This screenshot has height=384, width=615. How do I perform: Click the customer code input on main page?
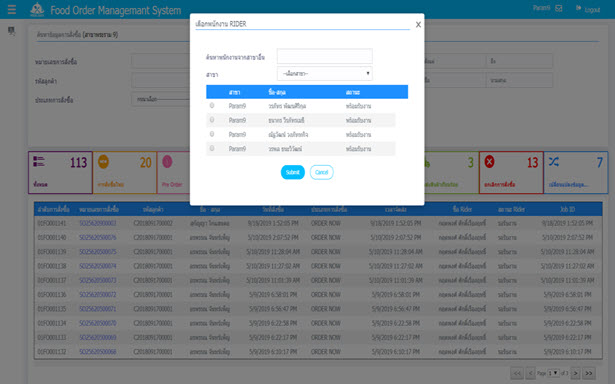(161, 80)
